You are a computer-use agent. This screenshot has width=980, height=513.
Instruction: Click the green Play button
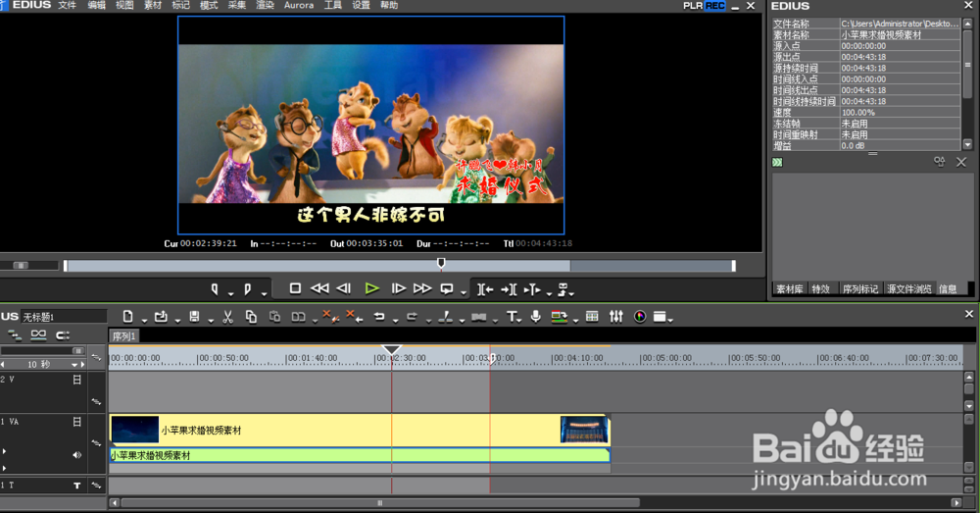pos(371,288)
